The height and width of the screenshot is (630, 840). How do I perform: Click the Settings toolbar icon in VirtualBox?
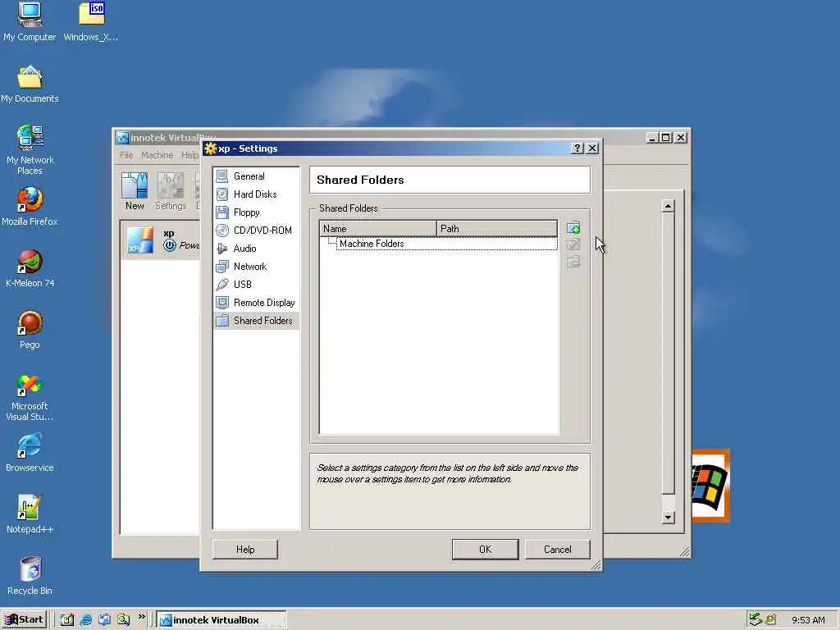171,191
